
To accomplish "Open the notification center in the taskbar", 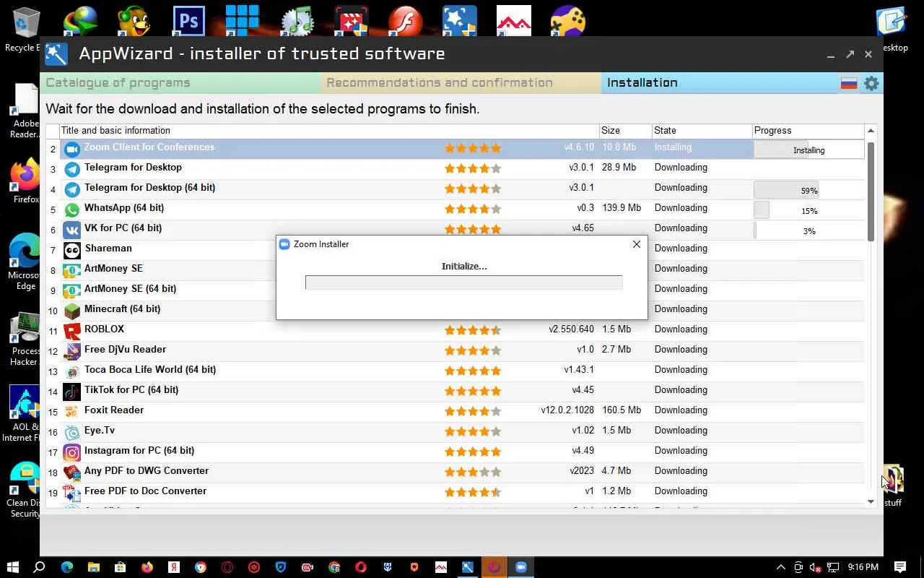I will pyautogui.click(x=900, y=567).
